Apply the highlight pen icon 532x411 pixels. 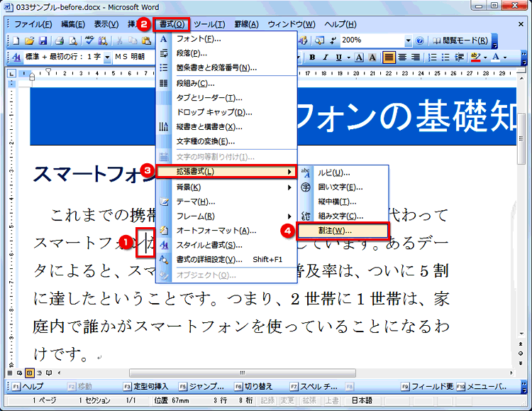tap(476, 57)
